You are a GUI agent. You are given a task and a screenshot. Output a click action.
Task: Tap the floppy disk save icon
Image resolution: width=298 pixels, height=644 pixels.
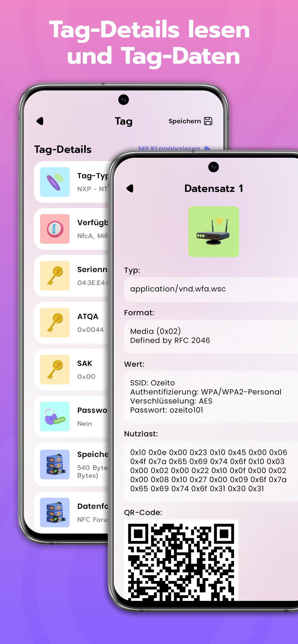coord(208,121)
